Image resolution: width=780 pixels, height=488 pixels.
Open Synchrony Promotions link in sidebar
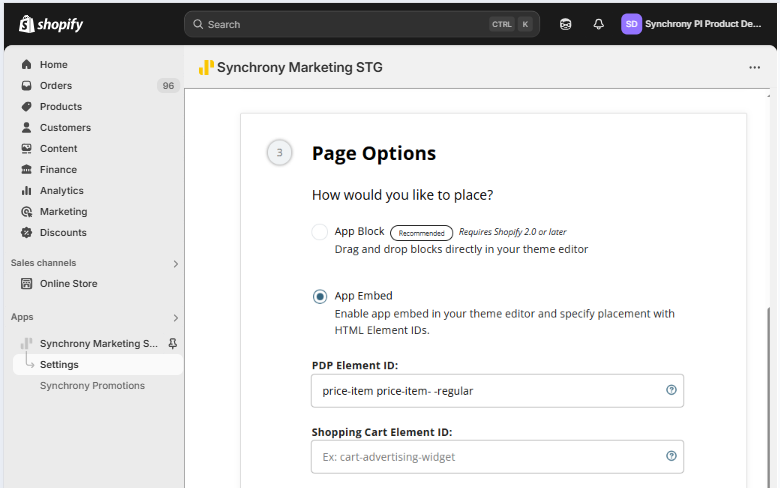[x=92, y=386]
